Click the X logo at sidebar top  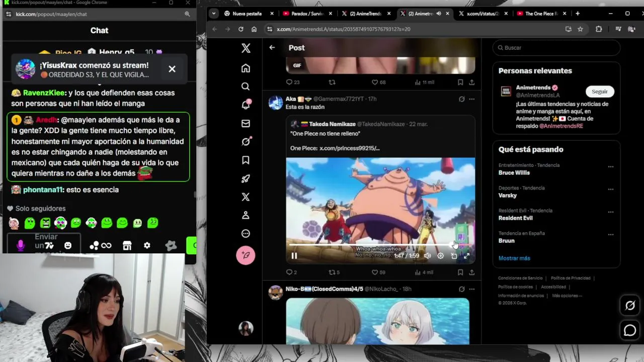point(246,48)
